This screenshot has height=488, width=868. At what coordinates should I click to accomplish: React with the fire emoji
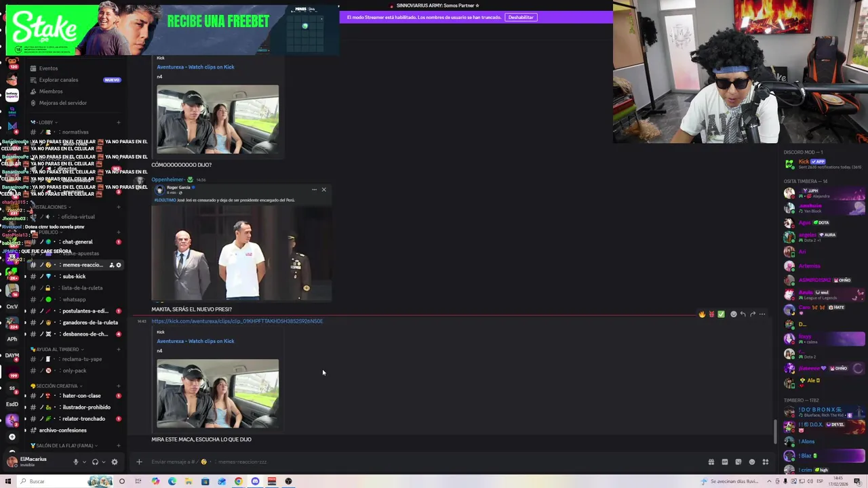[x=702, y=314]
